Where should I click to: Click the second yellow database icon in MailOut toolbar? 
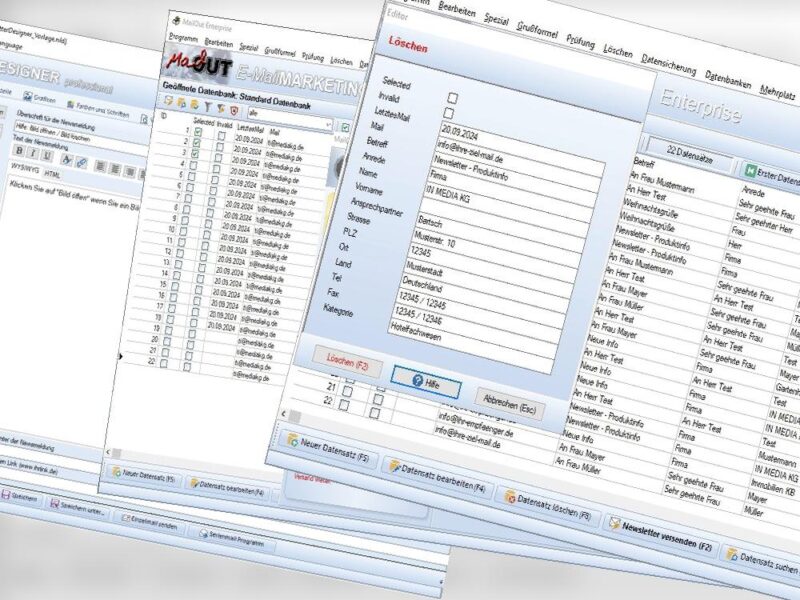pyautogui.click(x=182, y=103)
